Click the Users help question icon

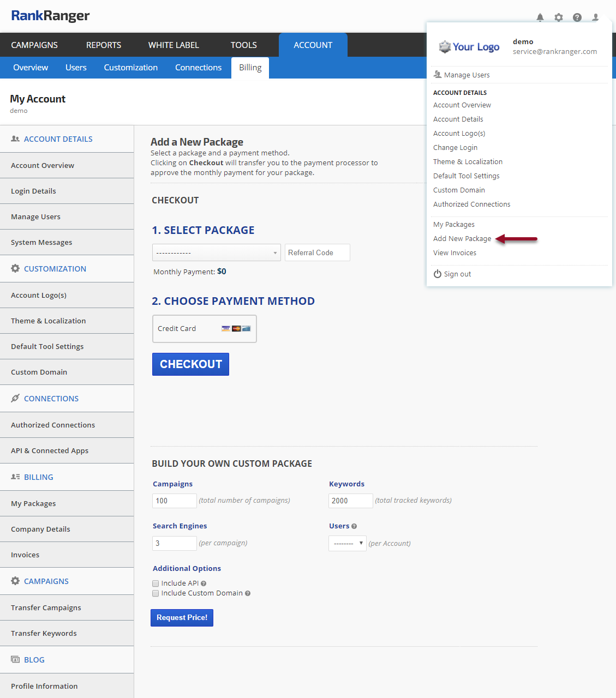coord(354,526)
